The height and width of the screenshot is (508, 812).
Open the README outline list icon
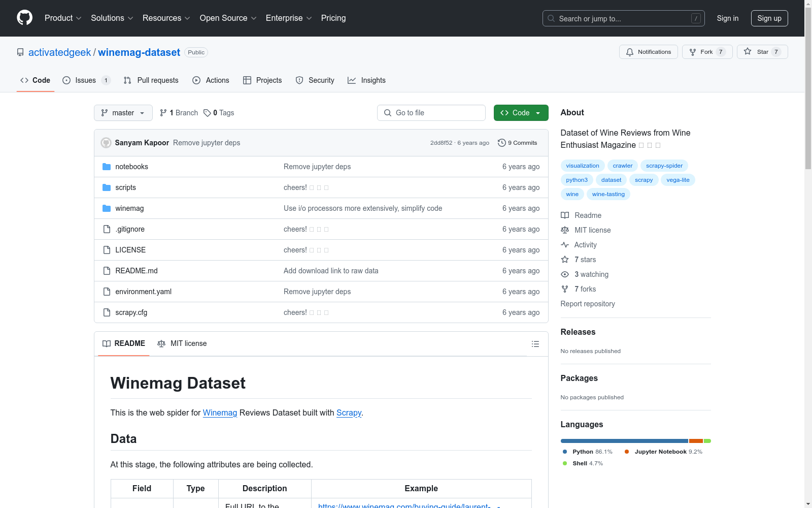pos(535,344)
